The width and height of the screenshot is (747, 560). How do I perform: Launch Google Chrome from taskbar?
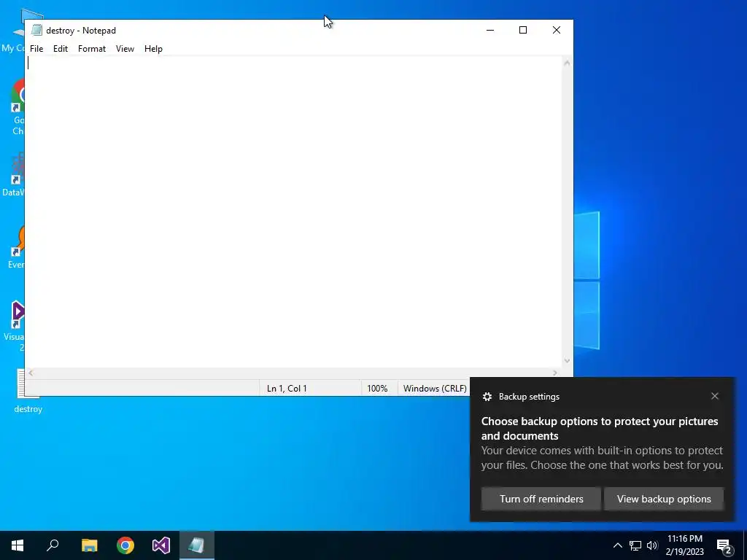point(125,545)
